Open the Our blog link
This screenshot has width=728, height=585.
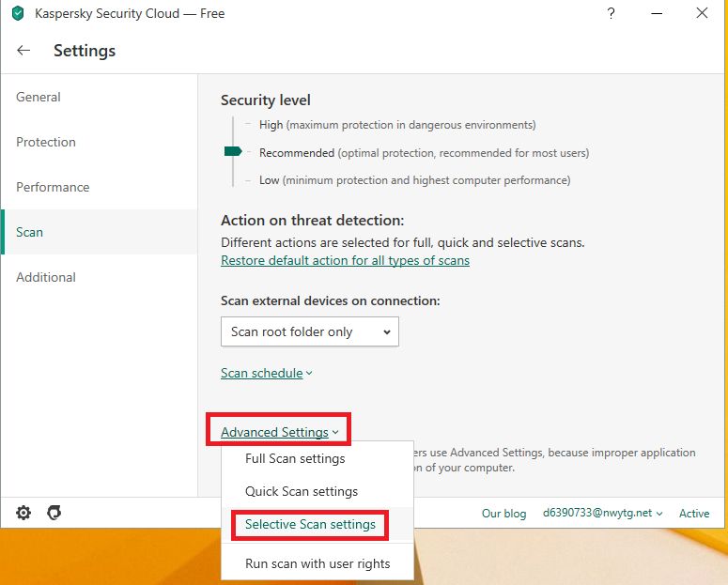click(503, 514)
